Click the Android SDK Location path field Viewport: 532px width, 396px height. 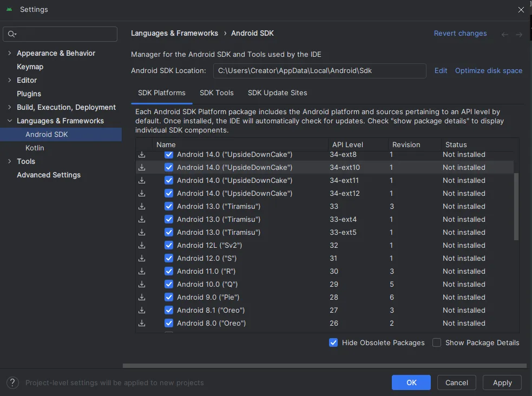[320, 70]
